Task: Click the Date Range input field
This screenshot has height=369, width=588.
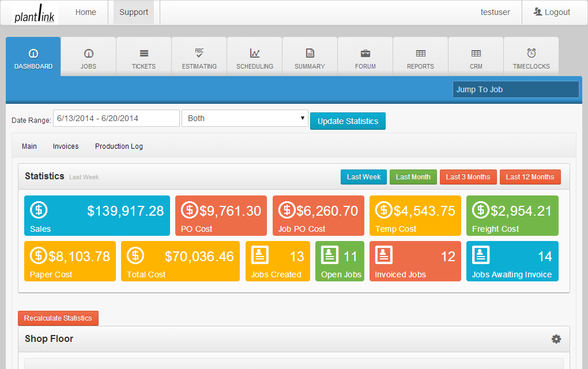Action: tap(116, 118)
